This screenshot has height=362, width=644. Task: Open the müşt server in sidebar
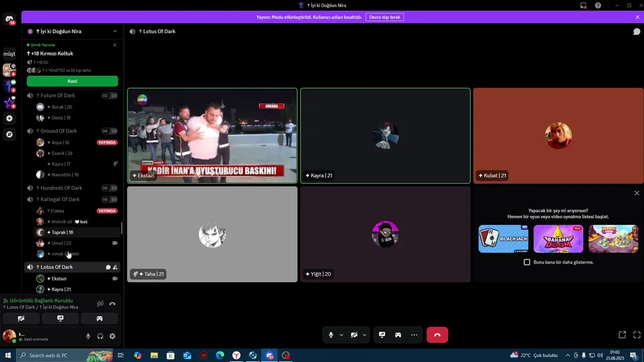coord(9,54)
